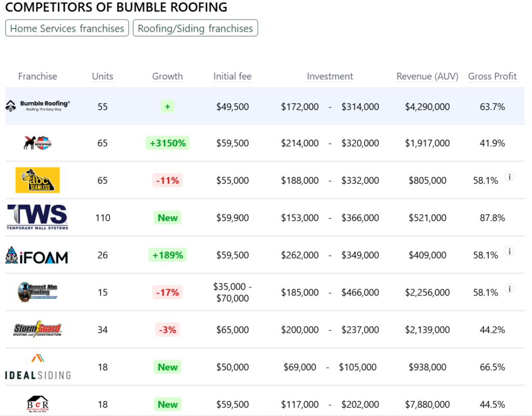Sort table by the Growth column header
Image resolution: width=532 pixels, height=416 pixels.
(167, 76)
